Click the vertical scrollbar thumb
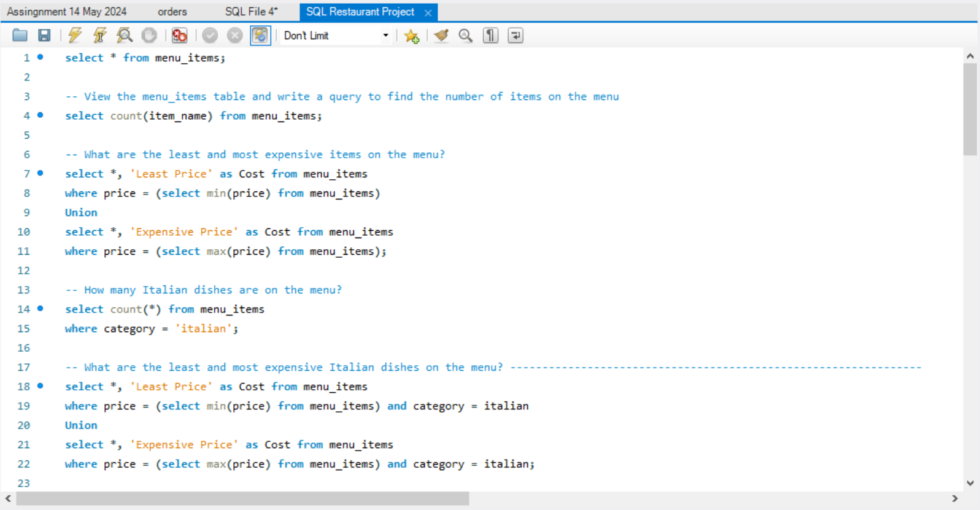980x510 pixels. [x=970, y=109]
